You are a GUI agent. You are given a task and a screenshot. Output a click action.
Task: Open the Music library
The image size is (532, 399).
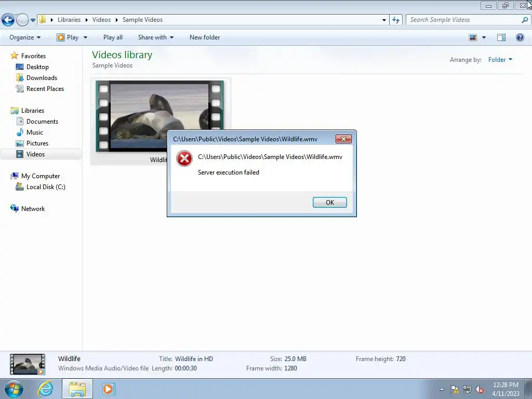tap(35, 132)
